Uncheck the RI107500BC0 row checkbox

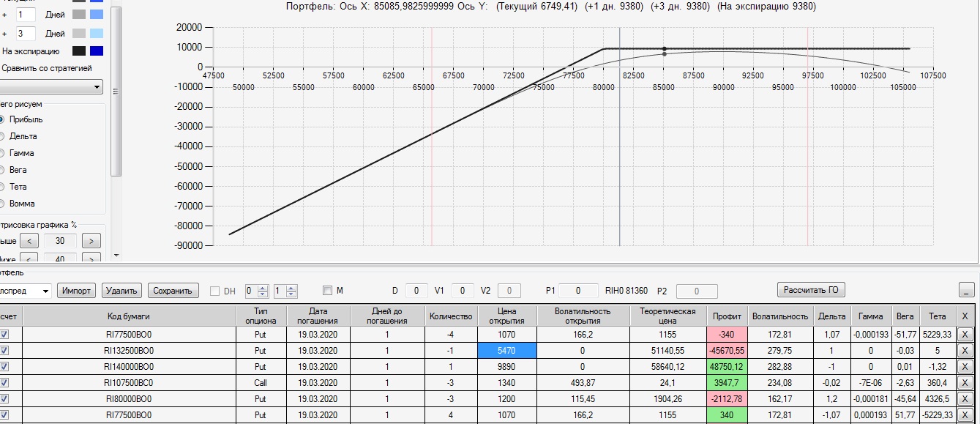click(4, 383)
